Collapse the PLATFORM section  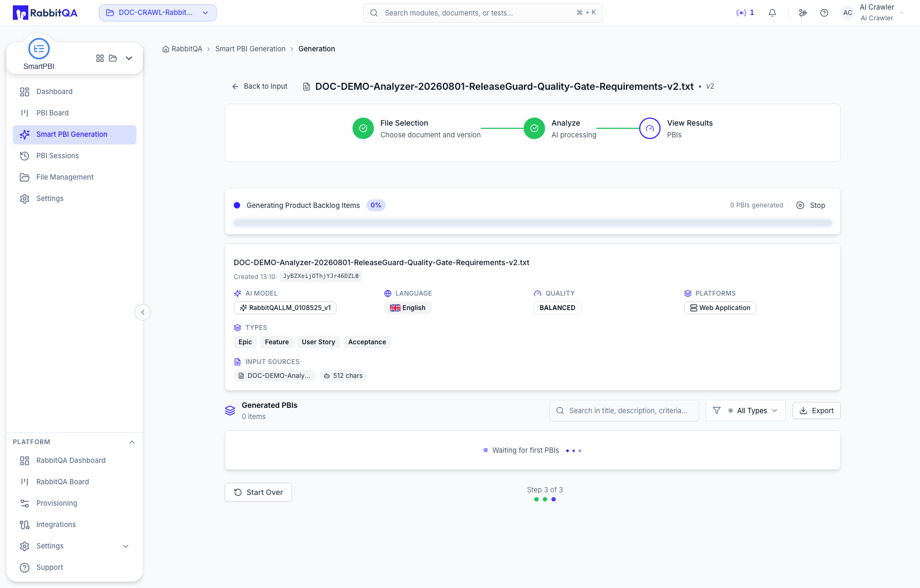(x=132, y=442)
